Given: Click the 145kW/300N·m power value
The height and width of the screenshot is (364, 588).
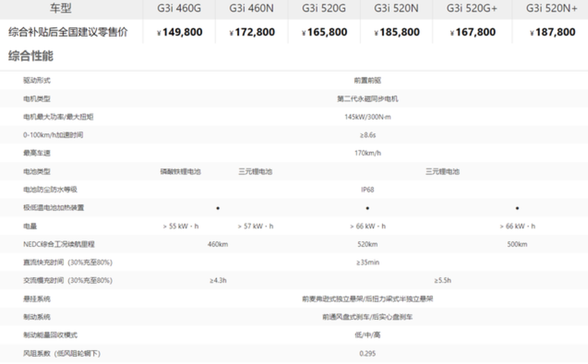Looking at the screenshot, I should (x=368, y=117).
